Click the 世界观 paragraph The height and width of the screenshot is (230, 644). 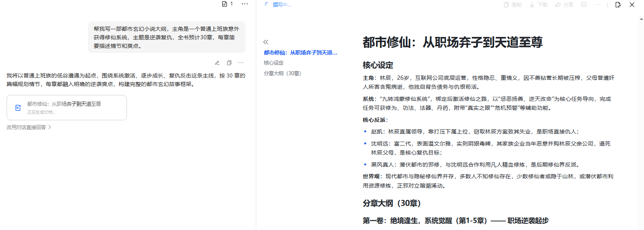click(488, 181)
